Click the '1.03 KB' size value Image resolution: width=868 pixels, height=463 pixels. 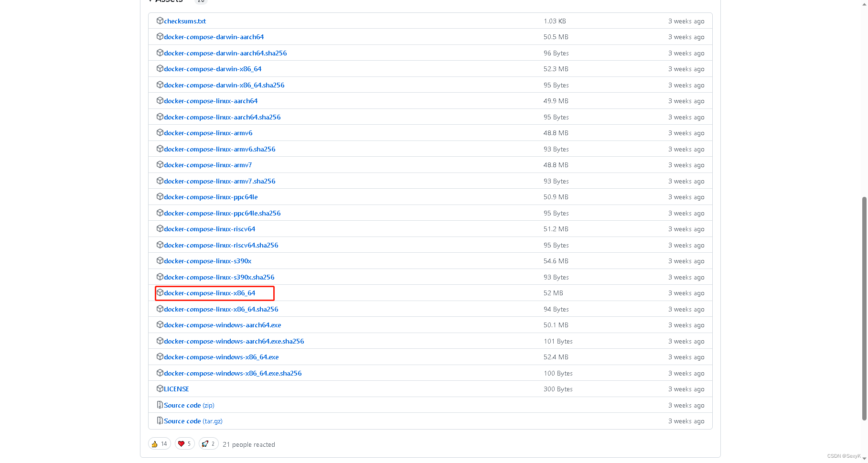coord(555,21)
